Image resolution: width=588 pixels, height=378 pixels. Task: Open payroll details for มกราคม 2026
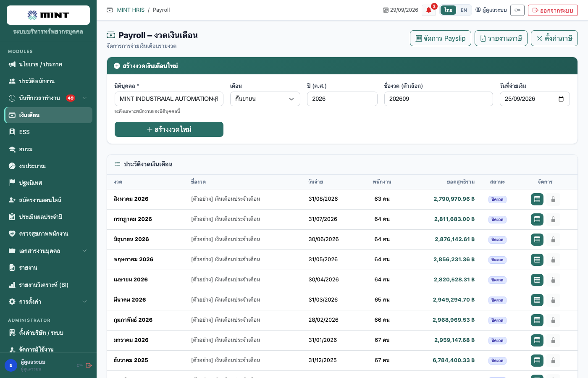coord(537,341)
